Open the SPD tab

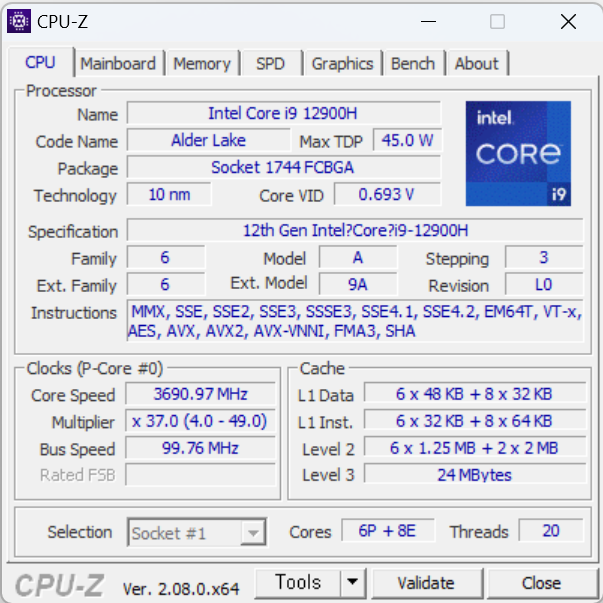(270, 63)
